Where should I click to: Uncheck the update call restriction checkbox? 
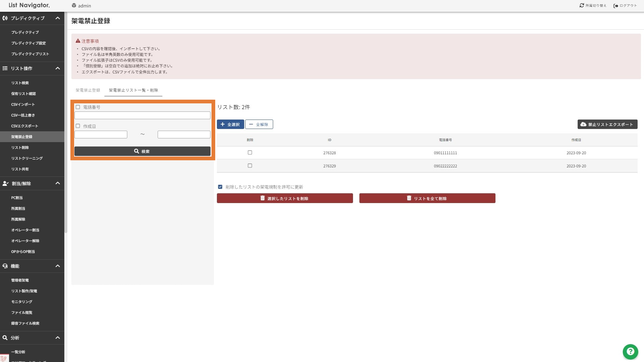(220, 187)
